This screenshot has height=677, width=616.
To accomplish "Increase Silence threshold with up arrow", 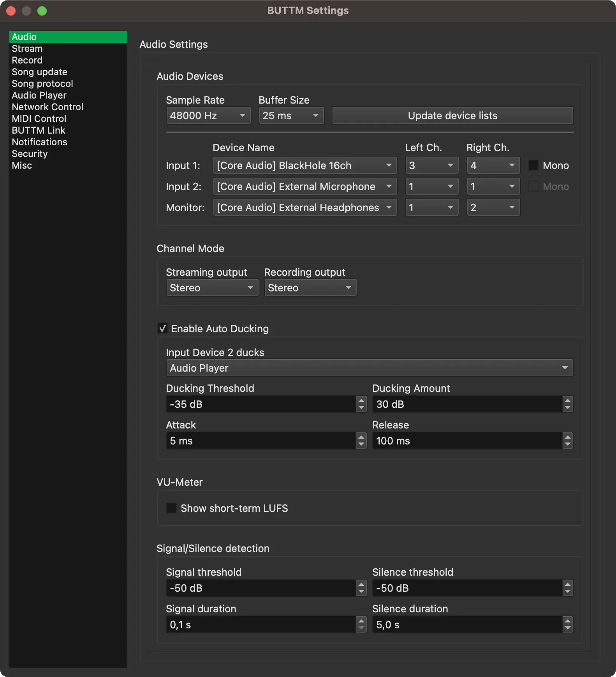I will click(x=568, y=584).
